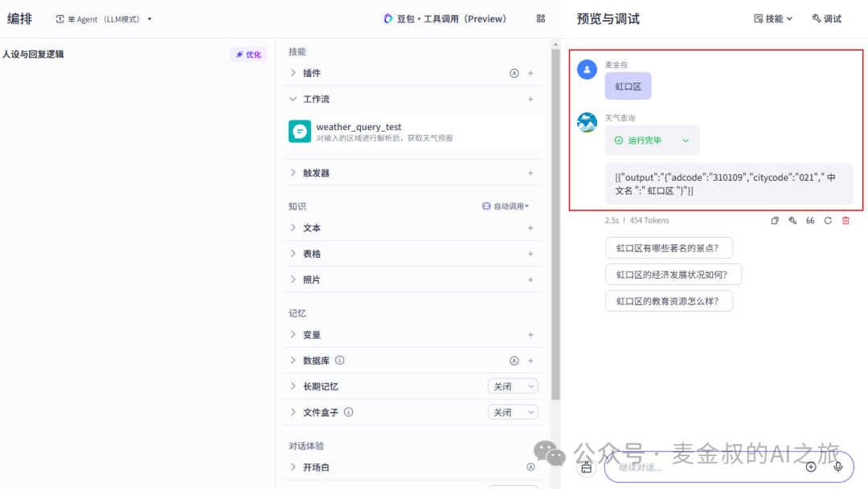Image resolution: width=868 pixels, height=489 pixels.
Task: Expand the 数据库 section
Action: pyautogui.click(x=293, y=361)
